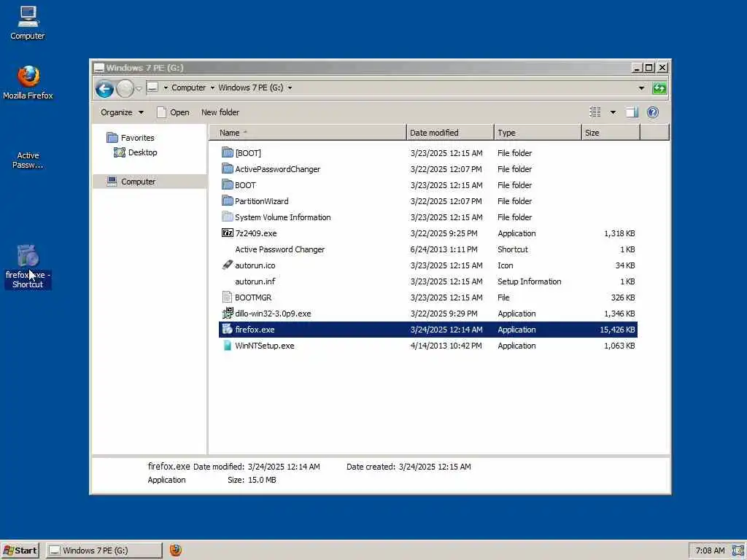
Task: Select the [BOOT] folder icon
Action: tap(228, 152)
